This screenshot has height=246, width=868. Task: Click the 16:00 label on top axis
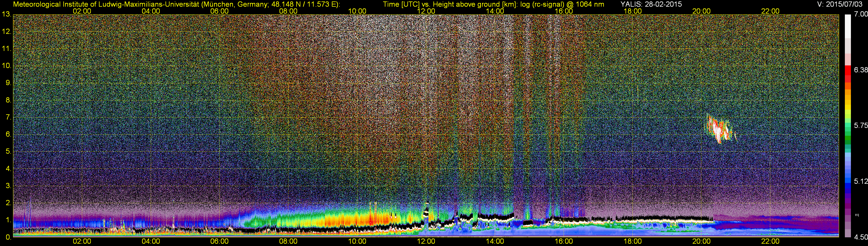coord(564,11)
